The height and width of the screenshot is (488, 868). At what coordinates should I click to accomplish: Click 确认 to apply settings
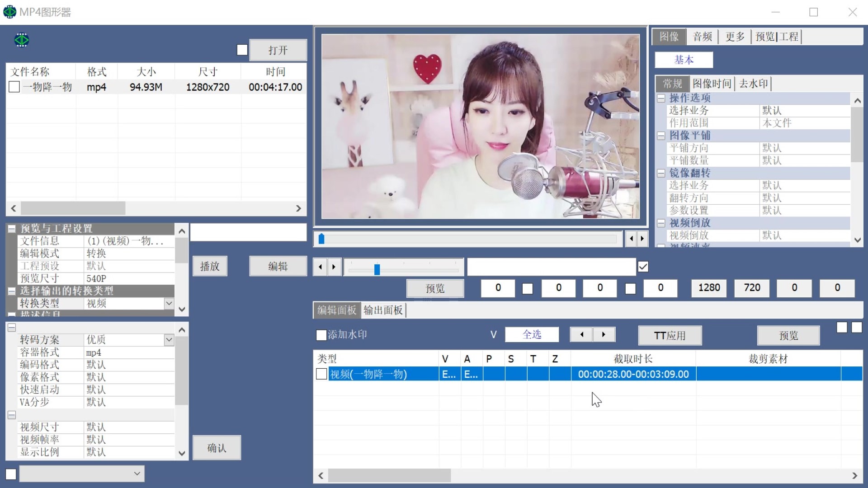pos(216,447)
